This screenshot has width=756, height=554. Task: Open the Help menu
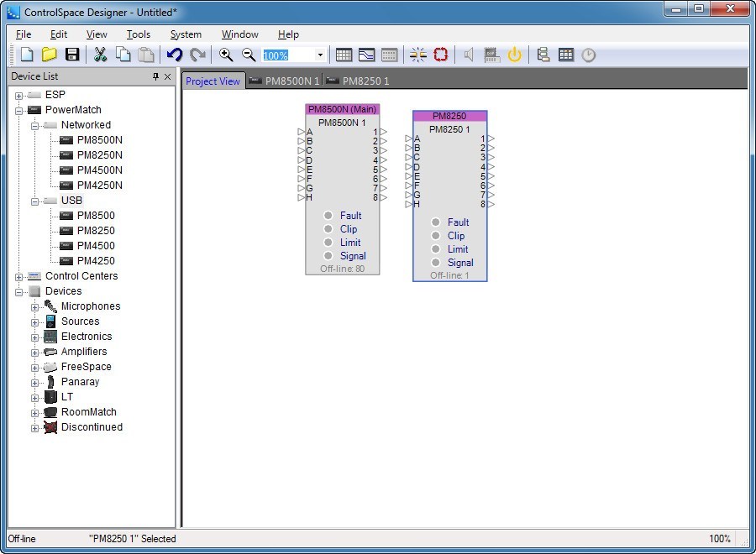coord(288,34)
